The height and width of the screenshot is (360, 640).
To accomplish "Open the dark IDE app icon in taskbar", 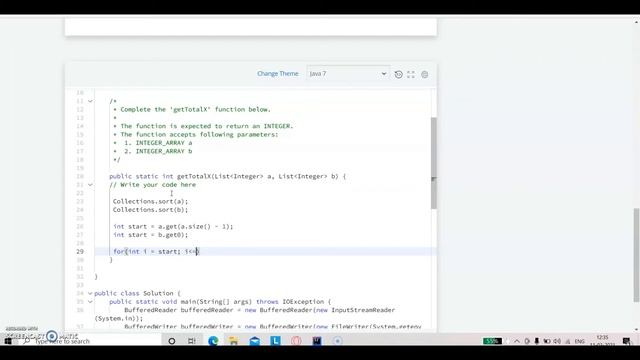I will (317, 341).
